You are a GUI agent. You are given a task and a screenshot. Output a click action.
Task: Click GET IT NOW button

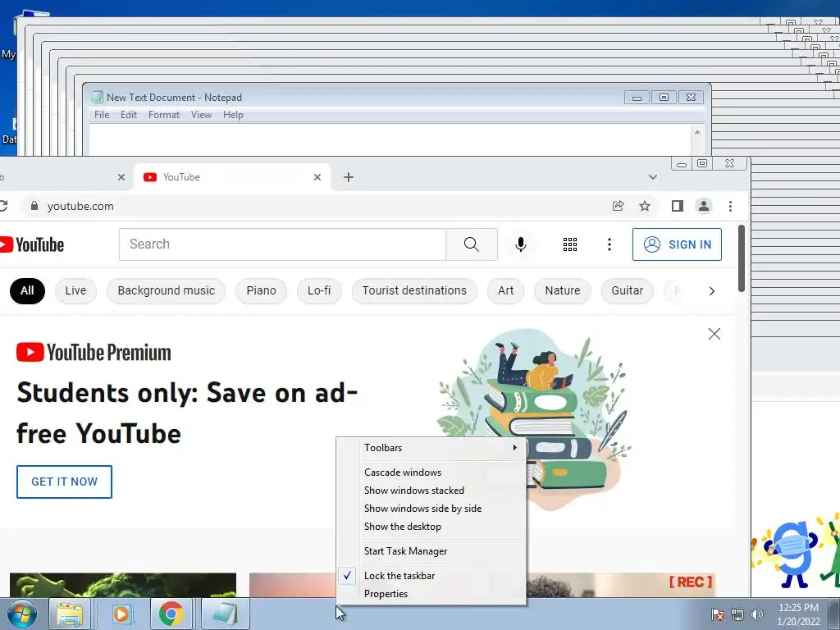(x=64, y=482)
